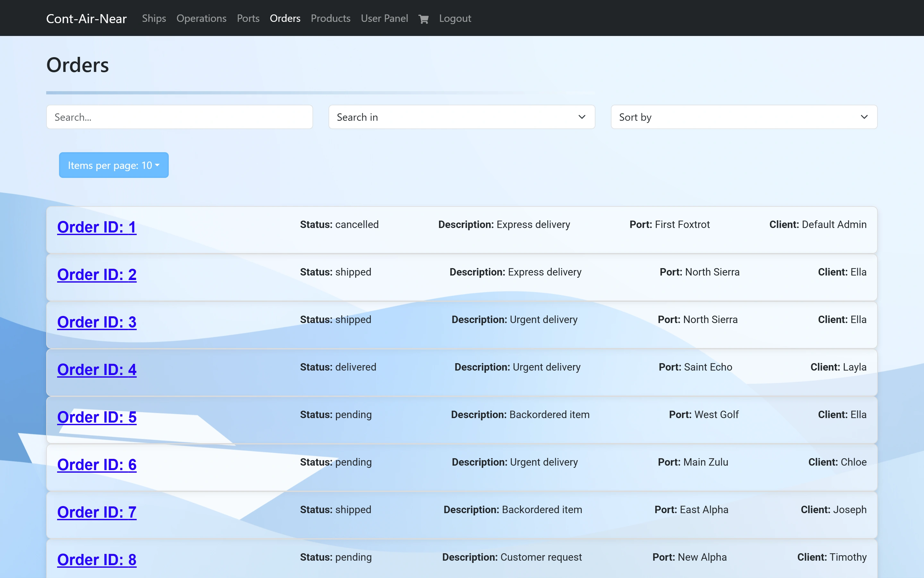Open Order ID: 4 link

click(97, 370)
